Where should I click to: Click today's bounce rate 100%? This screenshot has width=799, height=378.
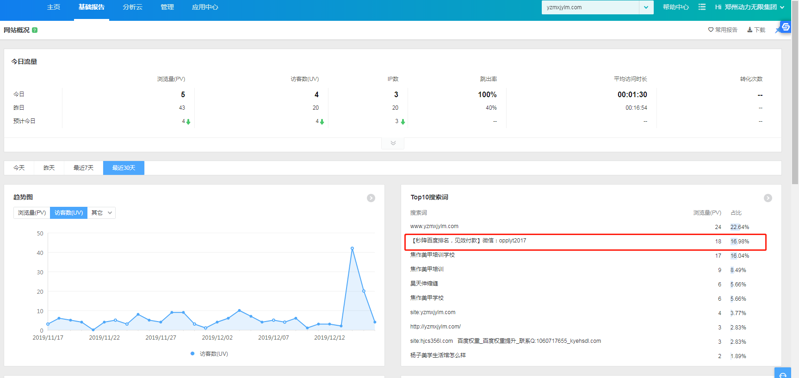pos(487,95)
